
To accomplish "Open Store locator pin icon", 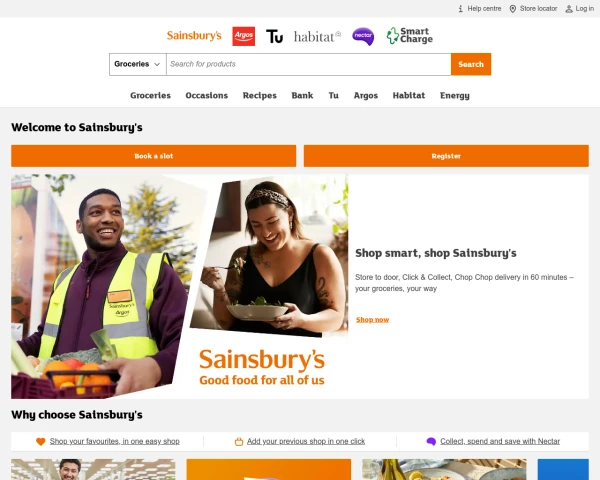I will point(513,9).
